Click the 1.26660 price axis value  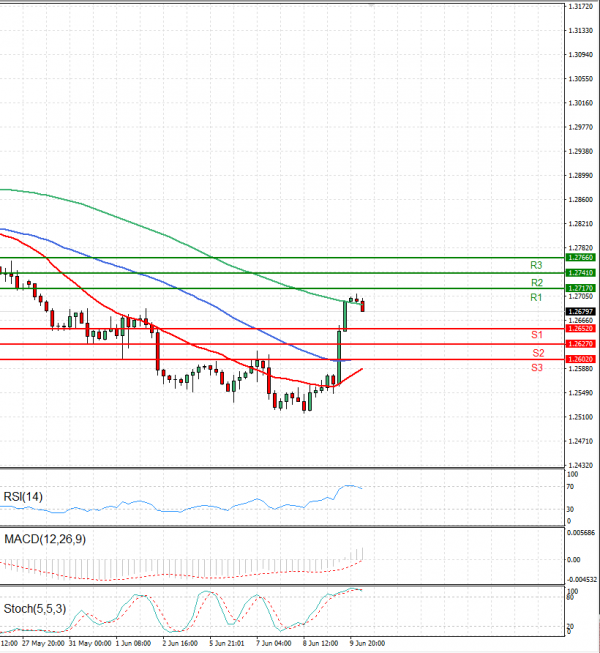pos(580,320)
